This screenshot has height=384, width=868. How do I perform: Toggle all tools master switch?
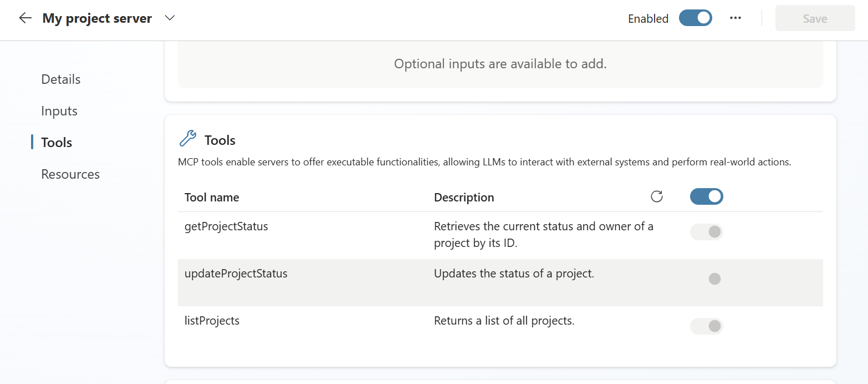click(706, 196)
